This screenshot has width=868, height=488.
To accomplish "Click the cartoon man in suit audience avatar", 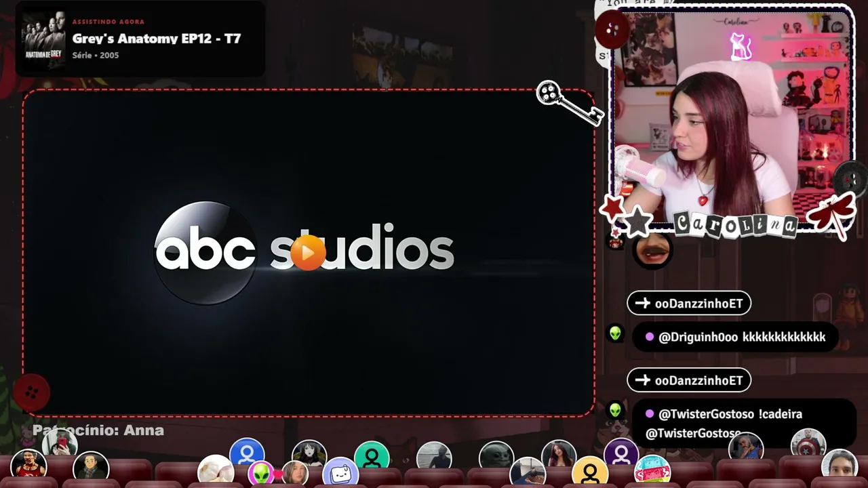I will [91, 468].
